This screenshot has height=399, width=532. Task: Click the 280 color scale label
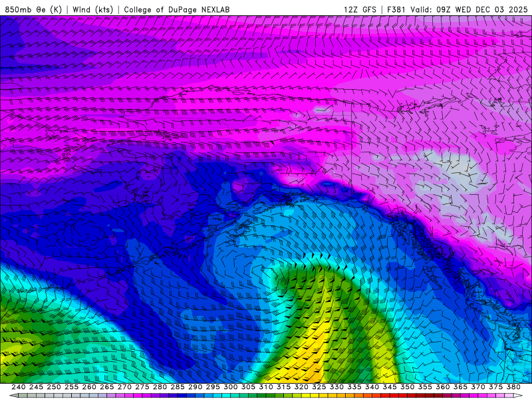click(160, 387)
